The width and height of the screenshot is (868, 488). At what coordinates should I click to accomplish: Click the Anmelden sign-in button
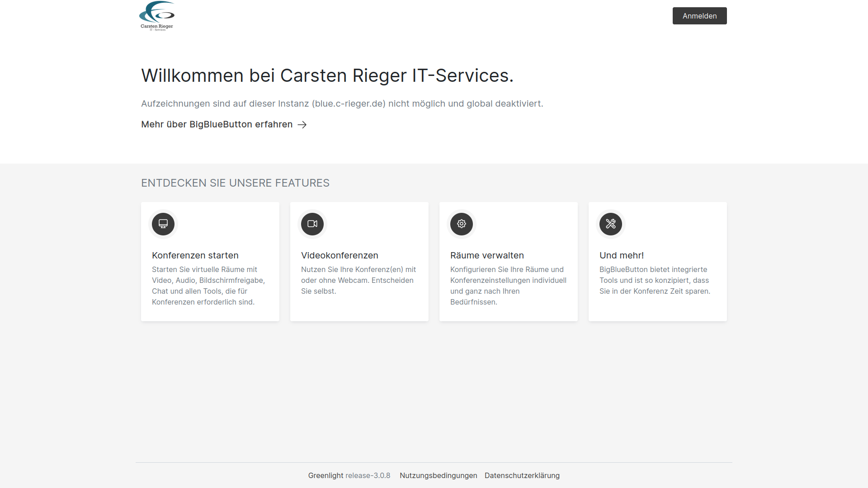point(699,16)
